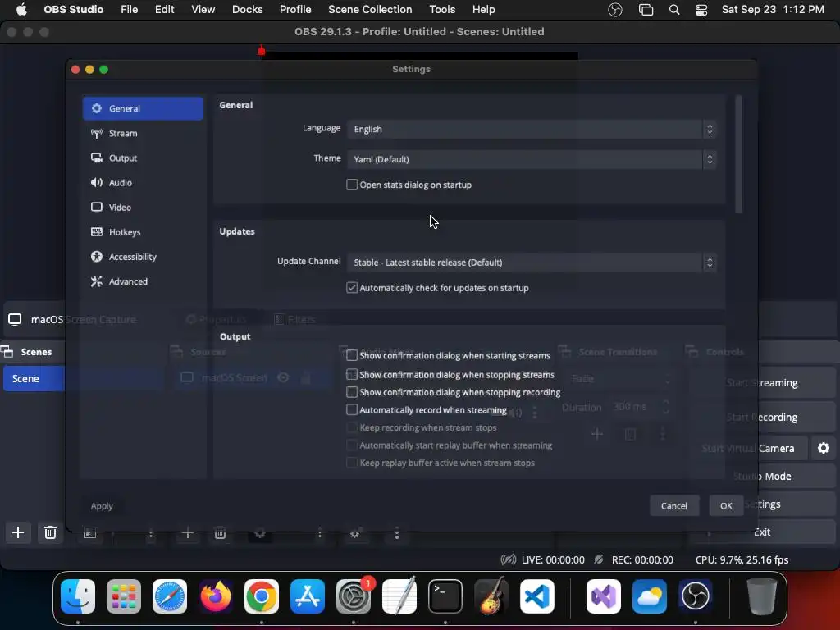The width and height of the screenshot is (840, 630).
Task: Open the Apple menu
Action: click(21, 10)
